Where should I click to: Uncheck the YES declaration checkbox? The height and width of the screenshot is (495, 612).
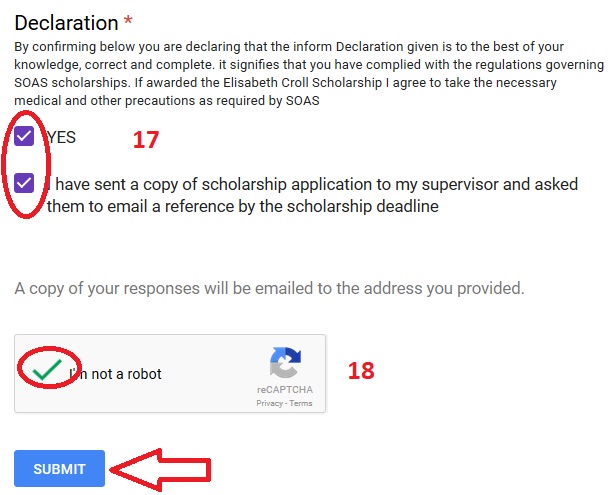point(24,136)
